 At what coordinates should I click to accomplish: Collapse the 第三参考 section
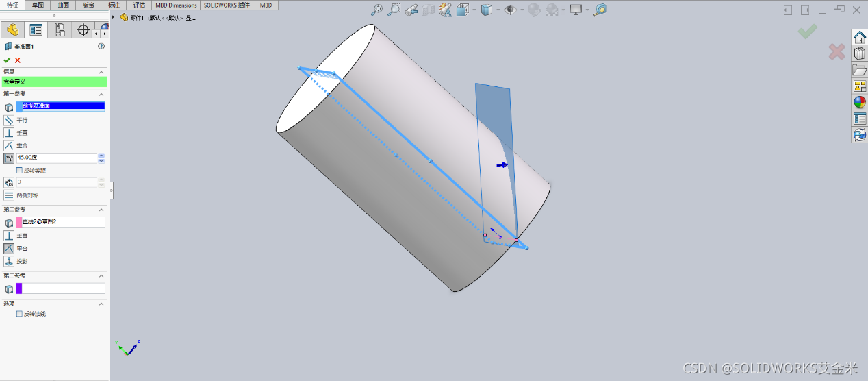(x=101, y=275)
